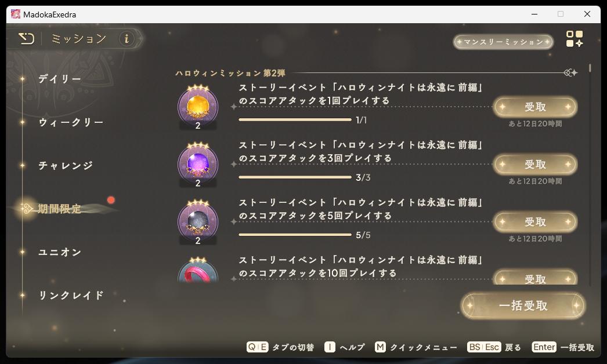Viewport: 607px width, 364px height.
Task: Select the デイリー tab
Action: 60,79
